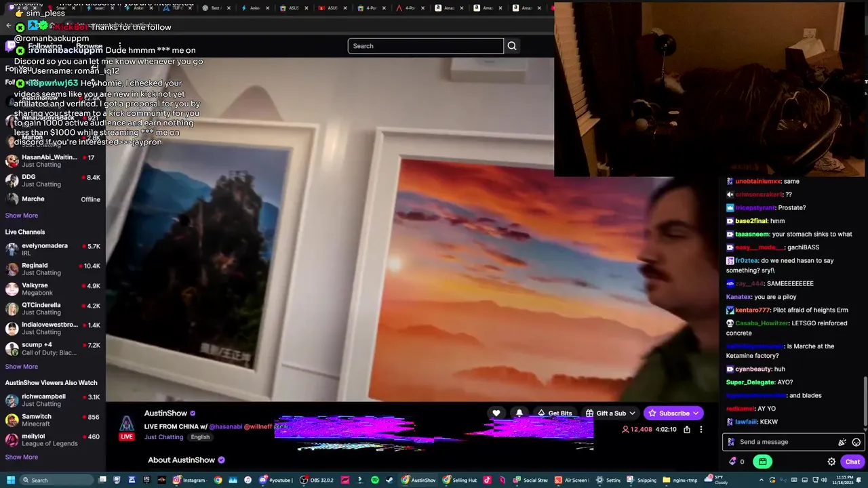This screenshot has height=488, width=868.
Task: Click the @willneff mention in stream title
Action: pos(258,427)
